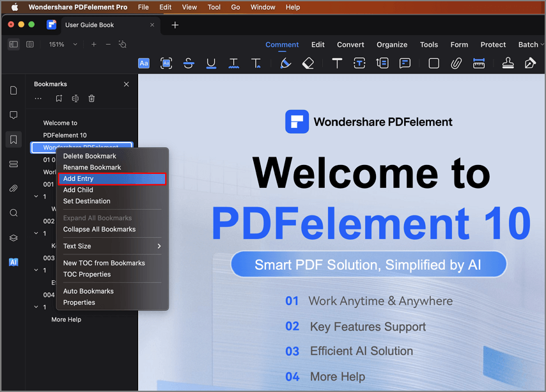Click the Rename Bookmark icon in panel
546x392 pixels.
(75, 98)
